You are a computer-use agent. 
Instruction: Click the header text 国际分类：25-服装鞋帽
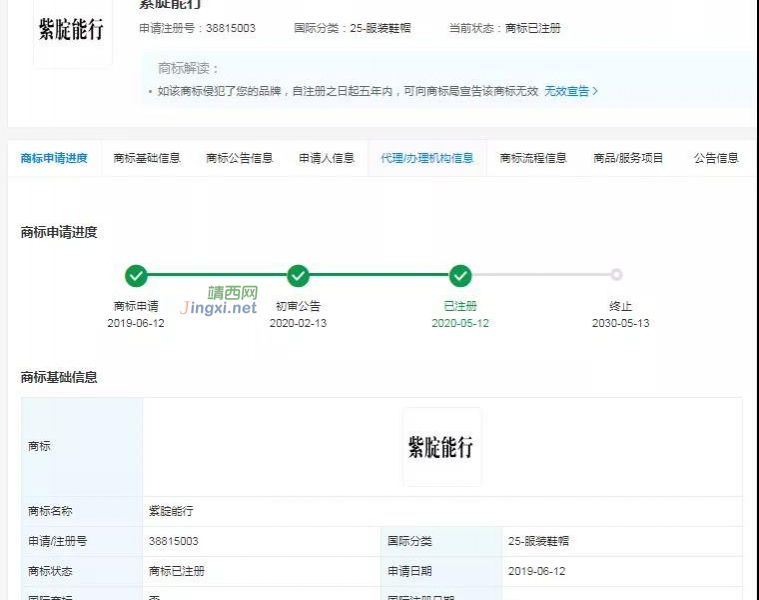(x=352, y=28)
